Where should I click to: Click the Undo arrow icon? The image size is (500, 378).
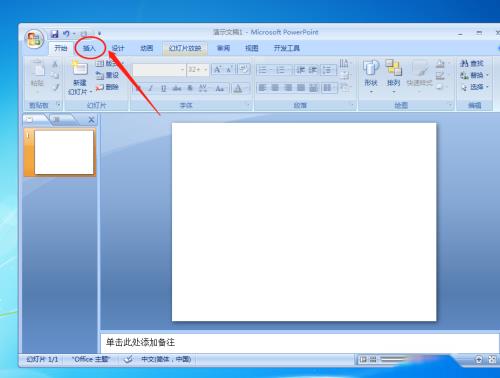tap(66, 34)
